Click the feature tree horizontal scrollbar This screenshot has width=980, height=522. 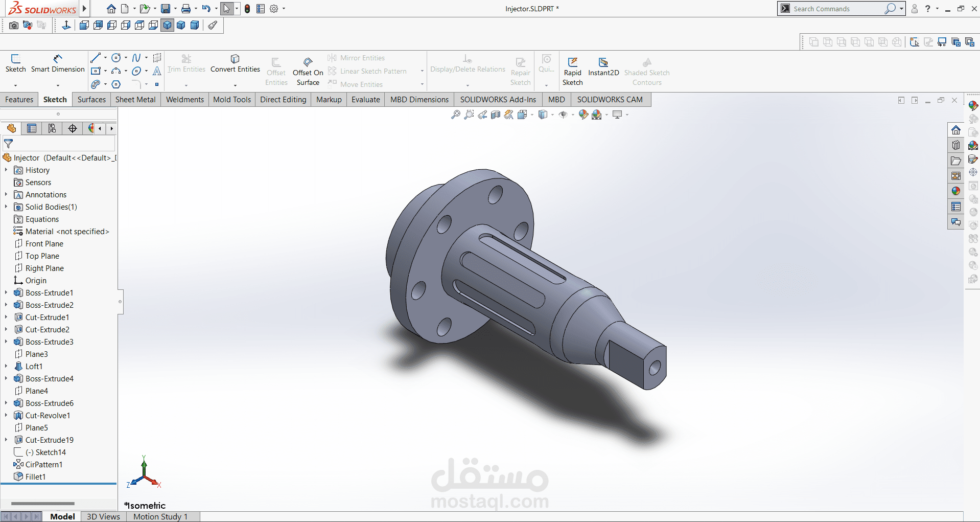click(x=43, y=504)
